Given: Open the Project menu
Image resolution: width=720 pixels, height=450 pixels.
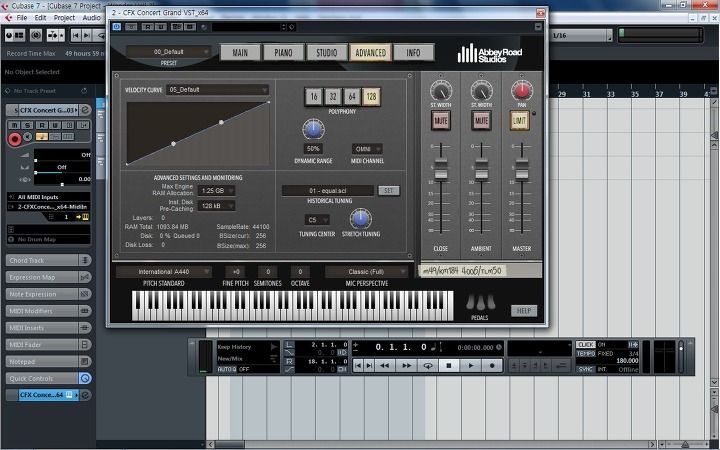Looking at the screenshot, I should click(64, 17).
